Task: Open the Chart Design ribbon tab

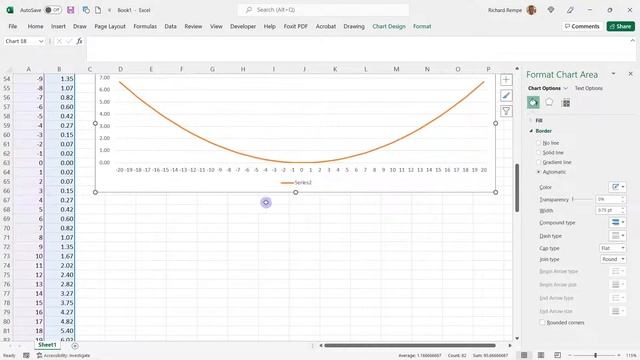Action: (389, 26)
